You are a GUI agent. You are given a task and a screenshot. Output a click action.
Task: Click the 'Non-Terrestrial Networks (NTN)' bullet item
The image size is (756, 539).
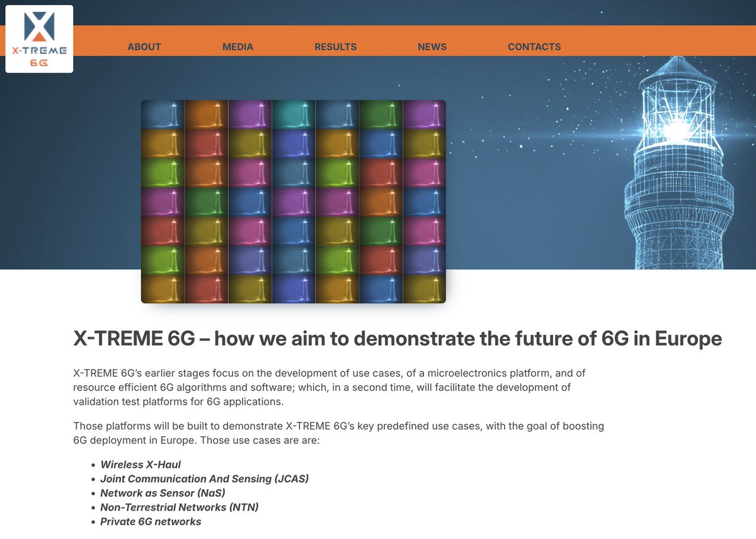(x=180, y=507)
